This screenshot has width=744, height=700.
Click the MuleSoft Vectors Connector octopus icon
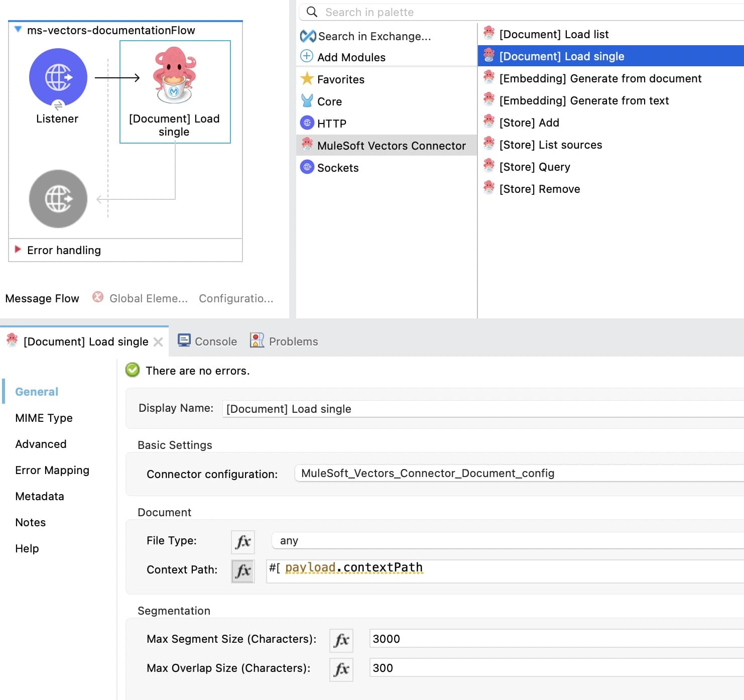pyautogui.click(x=307, y=145)
